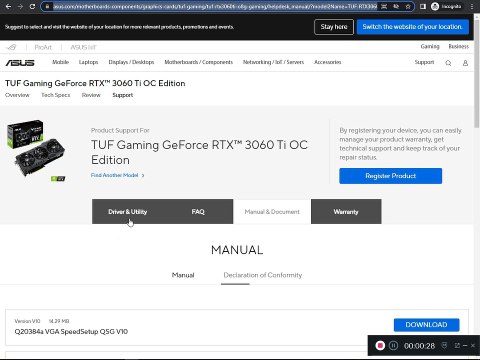The height and width of the screenshot is (360, 480).
Task: Click the Stay here button
Action: 334,27
